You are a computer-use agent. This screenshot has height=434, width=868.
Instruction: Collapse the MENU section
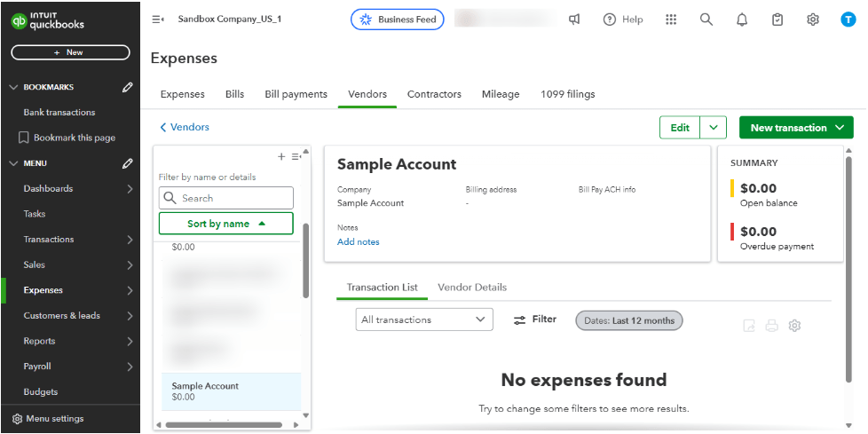(14, 163)
